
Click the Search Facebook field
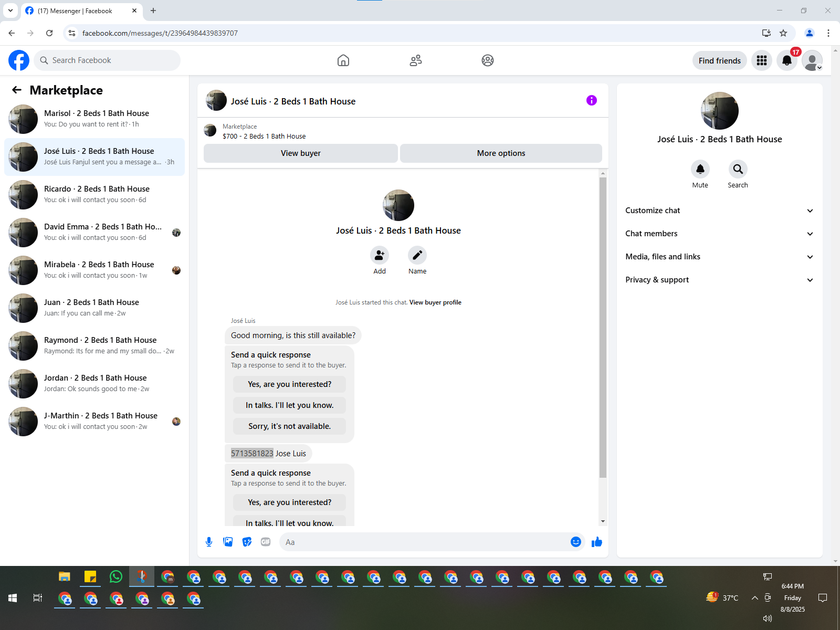[x=107, y=60]
